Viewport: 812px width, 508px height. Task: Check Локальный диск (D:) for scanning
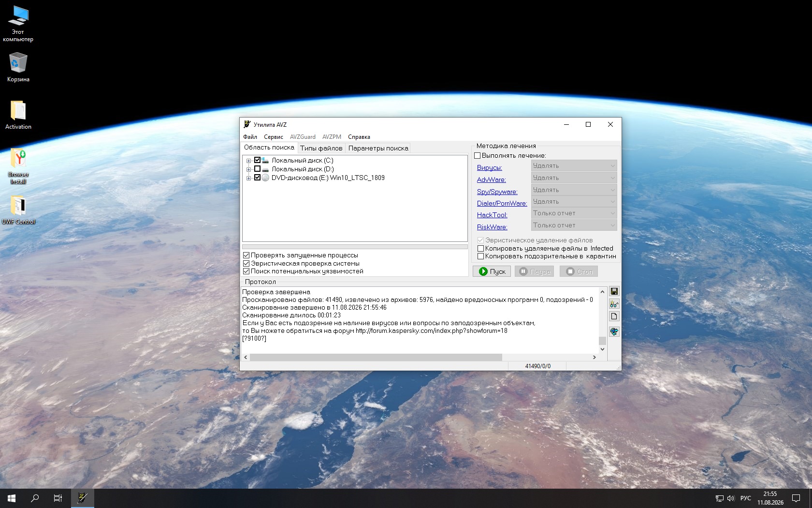(257, 169)
